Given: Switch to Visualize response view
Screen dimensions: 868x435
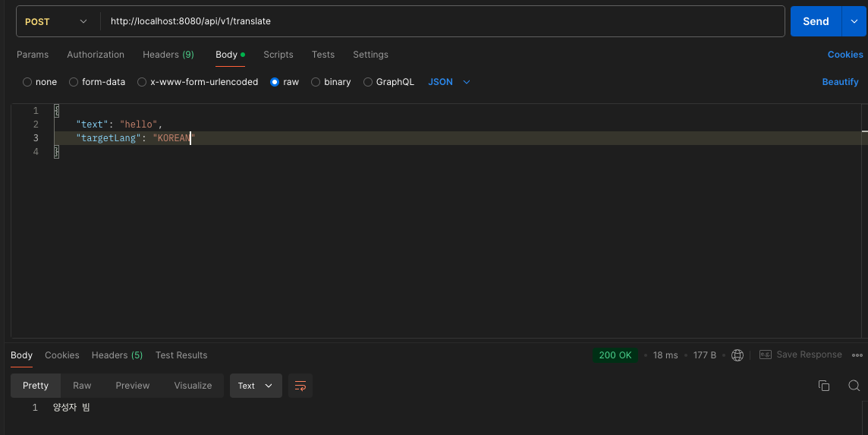Looking at the screenshot, I should click(193, 386).
